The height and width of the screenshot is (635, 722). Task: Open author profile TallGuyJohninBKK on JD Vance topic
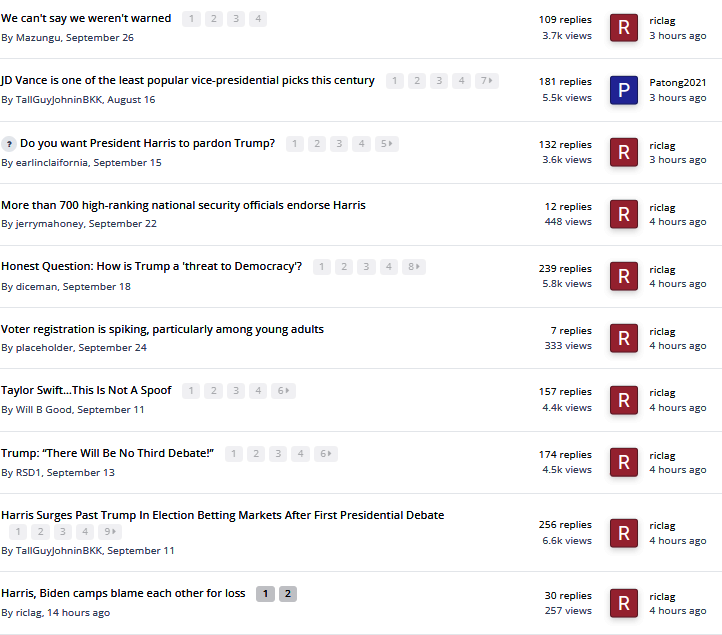click(59, 99)
